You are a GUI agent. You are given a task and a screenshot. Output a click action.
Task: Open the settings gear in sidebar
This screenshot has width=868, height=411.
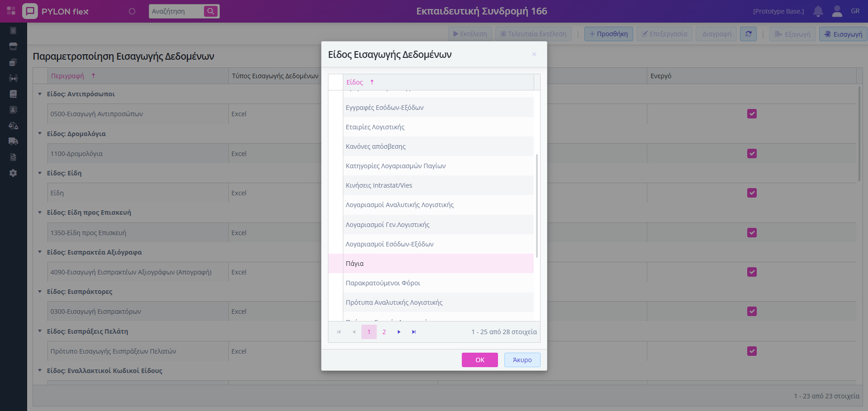[13, 173]
